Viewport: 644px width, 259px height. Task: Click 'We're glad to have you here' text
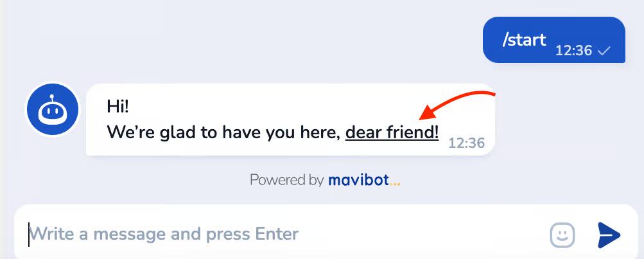coord(224,133)
